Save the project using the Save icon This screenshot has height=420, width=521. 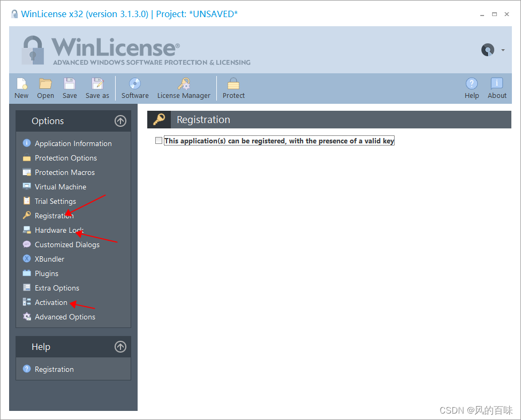[x=70, y=83]
